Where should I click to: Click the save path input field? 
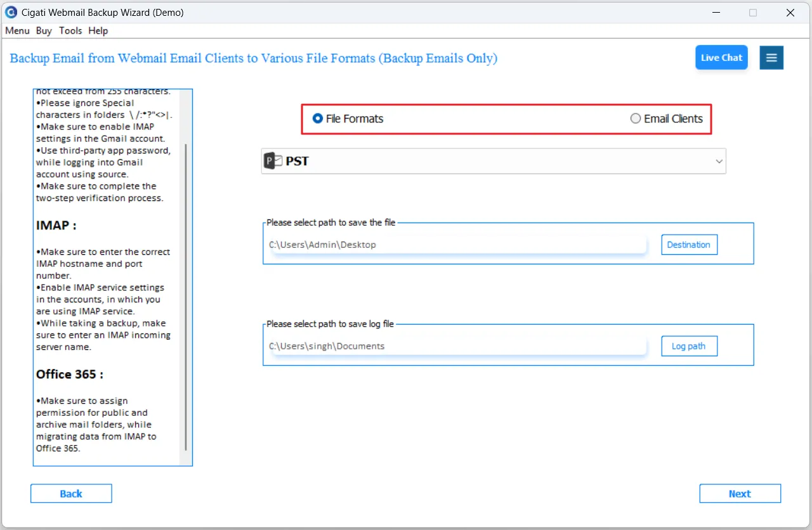pos(458,245)
